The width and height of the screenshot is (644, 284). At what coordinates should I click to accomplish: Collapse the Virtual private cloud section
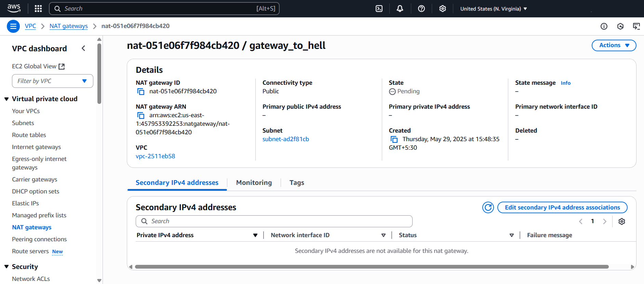[x=6, y=99]
